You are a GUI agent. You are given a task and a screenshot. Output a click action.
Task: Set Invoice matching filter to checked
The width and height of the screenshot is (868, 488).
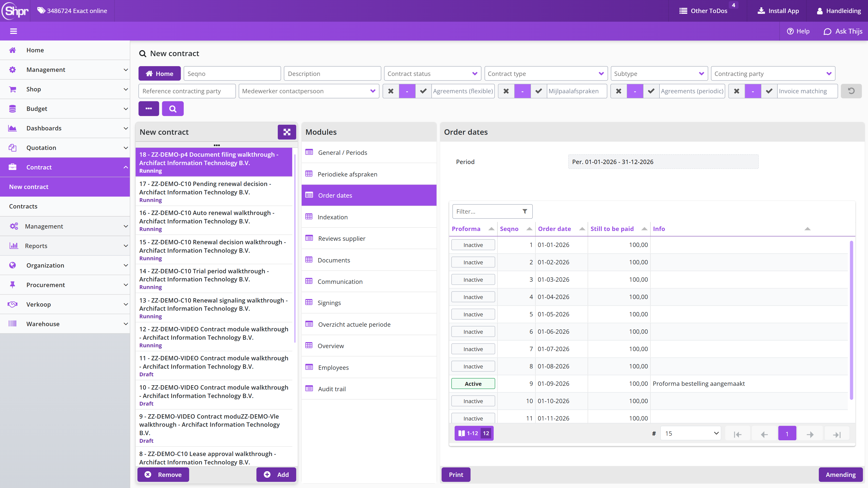(x=769, y=91)
